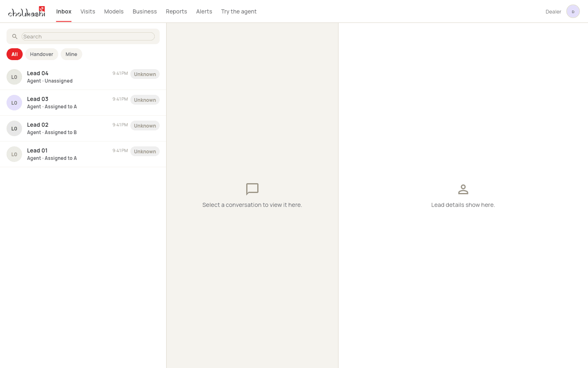
Task: Select the Lead 01 conversation
Action: point(83,154)
